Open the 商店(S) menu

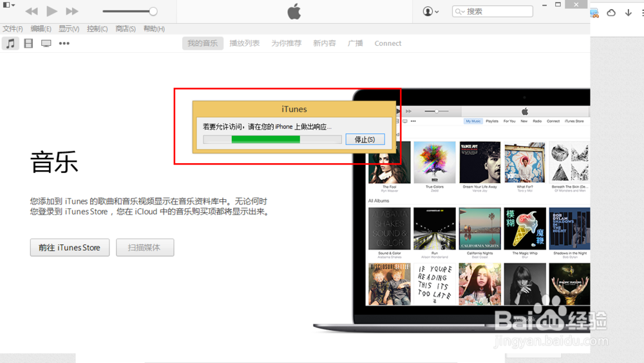pos(126,29)
